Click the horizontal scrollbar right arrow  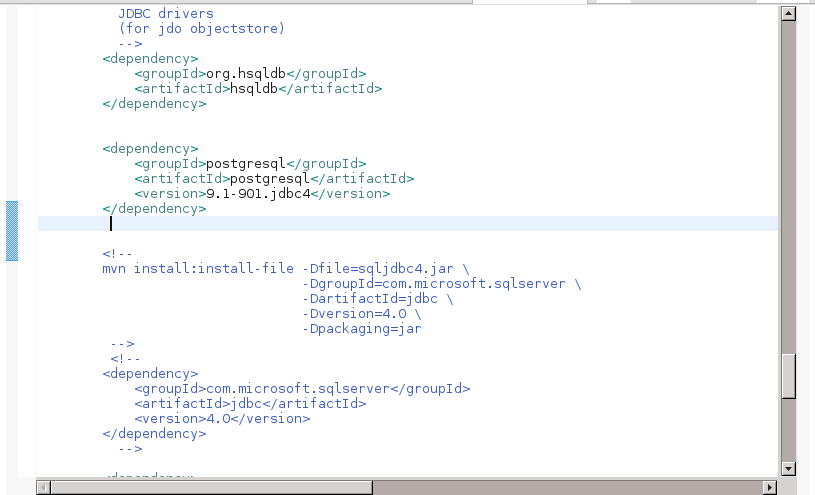click(770, 488)
